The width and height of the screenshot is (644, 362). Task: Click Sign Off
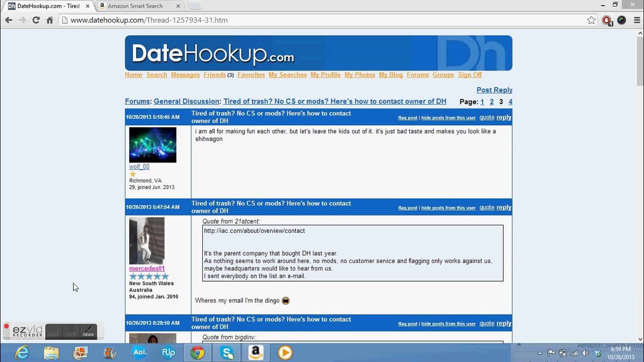tap(470, 74)
